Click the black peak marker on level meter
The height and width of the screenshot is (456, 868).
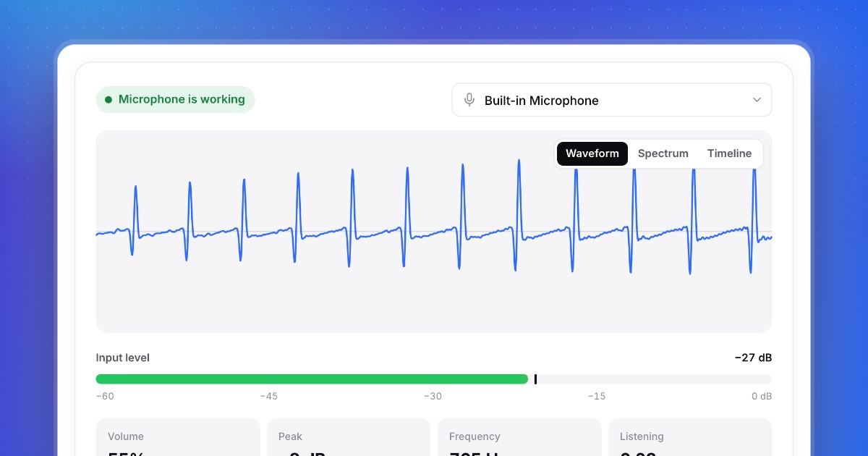[535, 379]
